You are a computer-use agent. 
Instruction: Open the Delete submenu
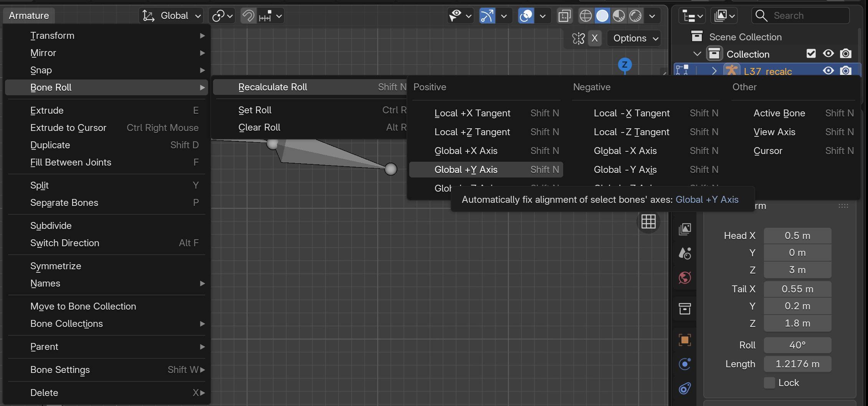(x=106, y=393)
